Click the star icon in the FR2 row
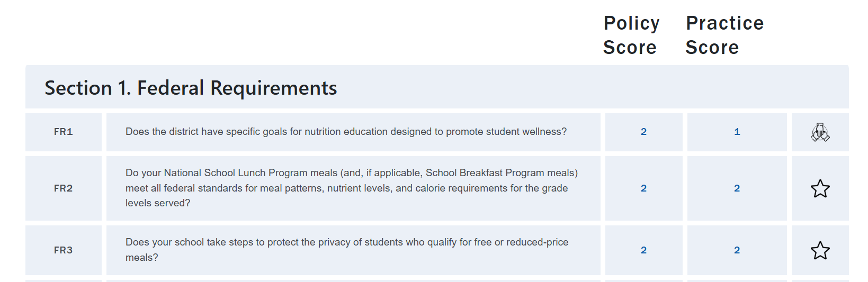The width and height of the screenshot is (868, 282). click(820, 188)
